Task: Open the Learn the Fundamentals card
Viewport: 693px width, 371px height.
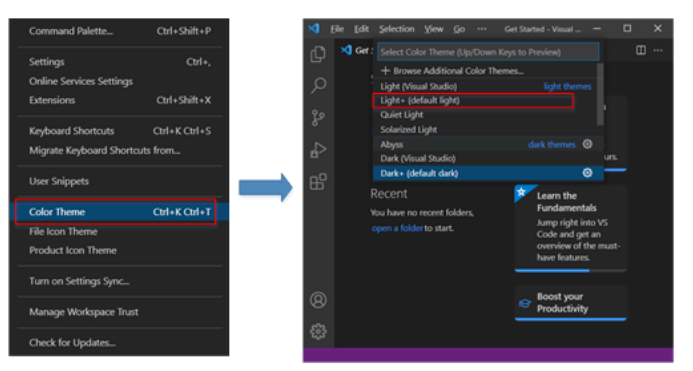Action: click(571, 228)
